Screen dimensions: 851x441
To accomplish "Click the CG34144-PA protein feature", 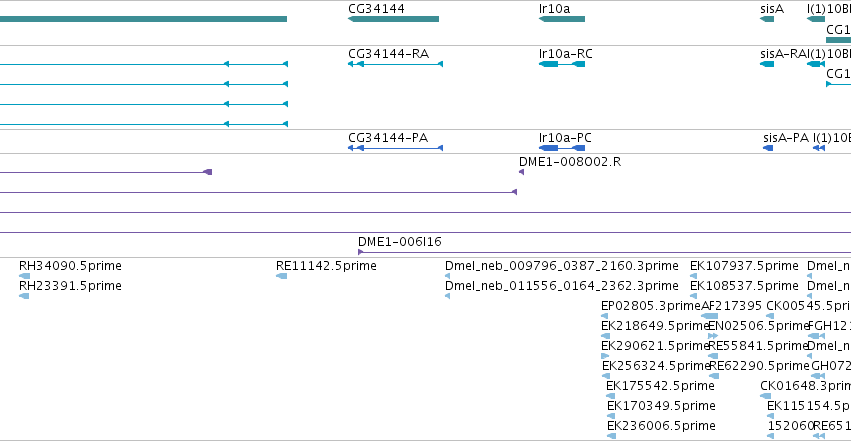I will coord(395,148).
